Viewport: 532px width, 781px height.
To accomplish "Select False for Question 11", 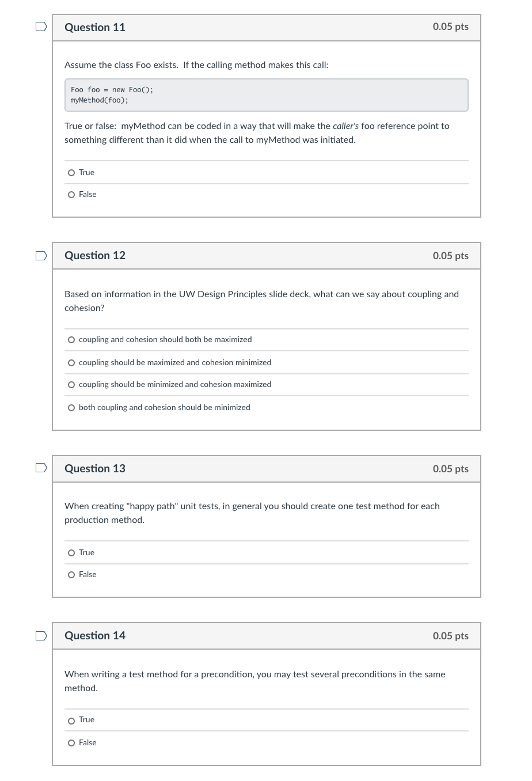I will 71,194.
